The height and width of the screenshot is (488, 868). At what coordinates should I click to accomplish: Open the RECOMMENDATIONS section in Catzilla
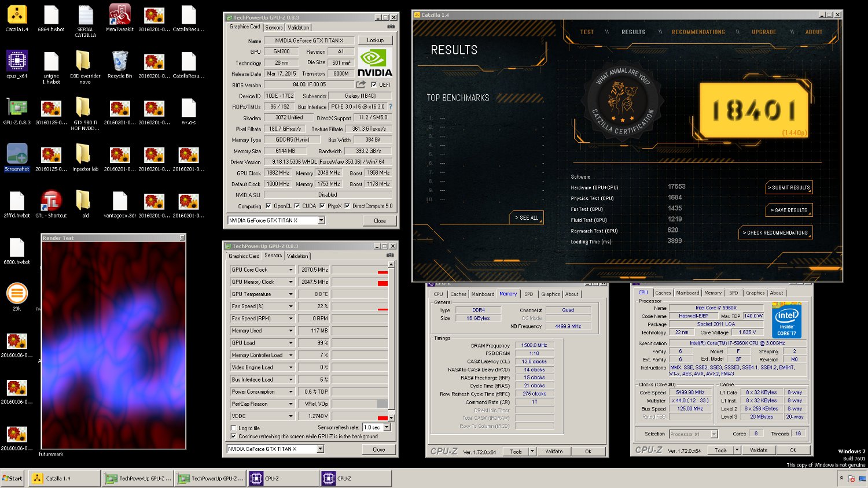pyautogui.click(x=698, y=32)
